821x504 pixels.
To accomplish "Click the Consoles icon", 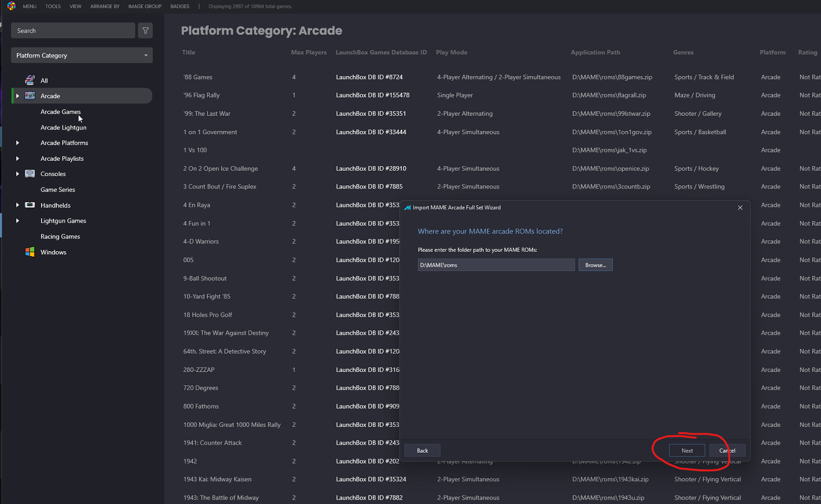I will click(x=30, y=174).
